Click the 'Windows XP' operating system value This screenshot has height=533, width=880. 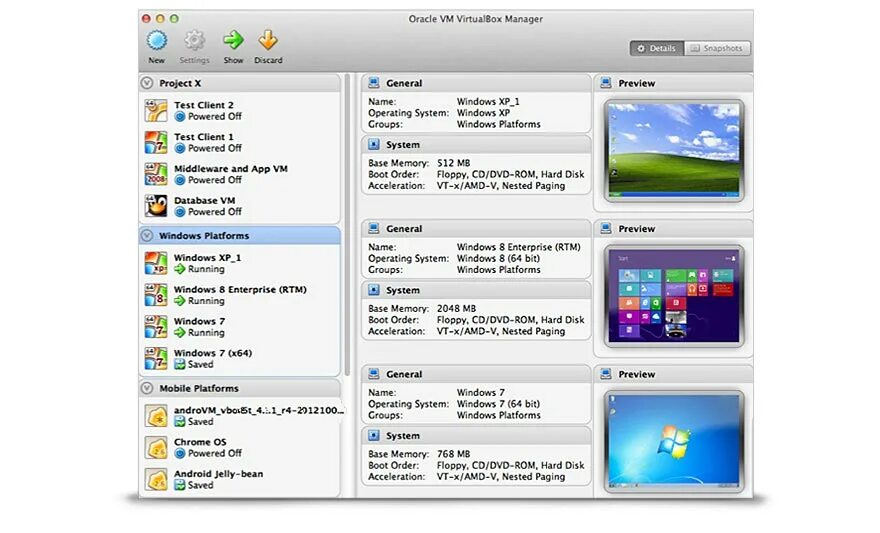(x=483, y=113)
